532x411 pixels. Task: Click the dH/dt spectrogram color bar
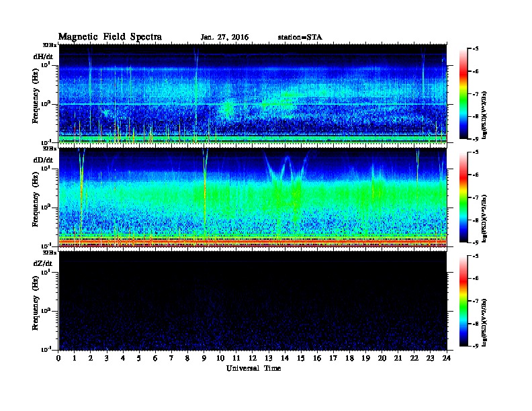[463, 93]
